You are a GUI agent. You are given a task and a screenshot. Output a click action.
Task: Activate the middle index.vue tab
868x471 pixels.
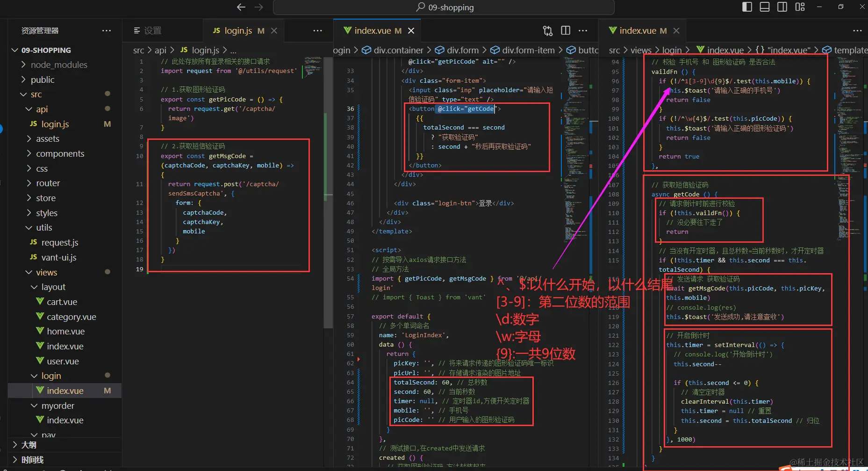pos(378,30)
